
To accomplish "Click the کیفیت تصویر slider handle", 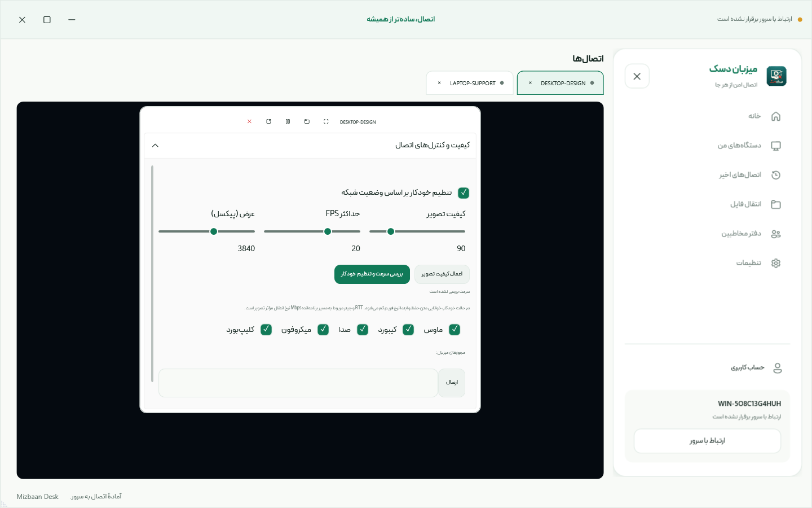I will [391, 231].
